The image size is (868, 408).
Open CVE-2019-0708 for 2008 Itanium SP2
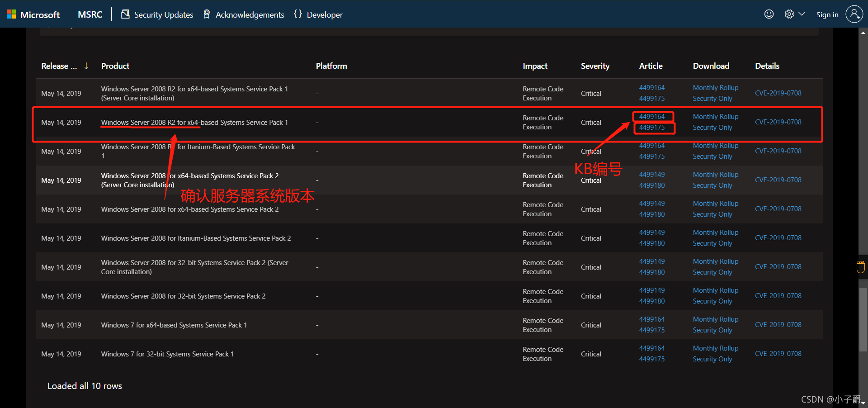point(778,238)
